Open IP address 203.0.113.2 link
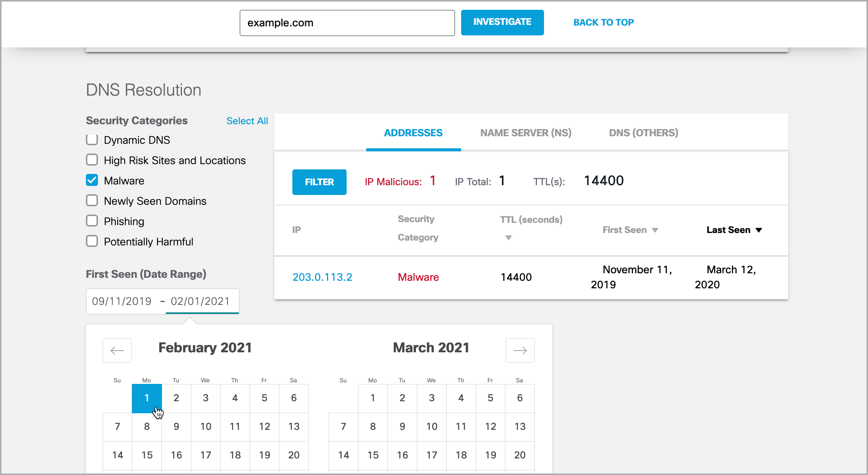The height and width of the screenshot is (475, 868). [x=322, y=277]
